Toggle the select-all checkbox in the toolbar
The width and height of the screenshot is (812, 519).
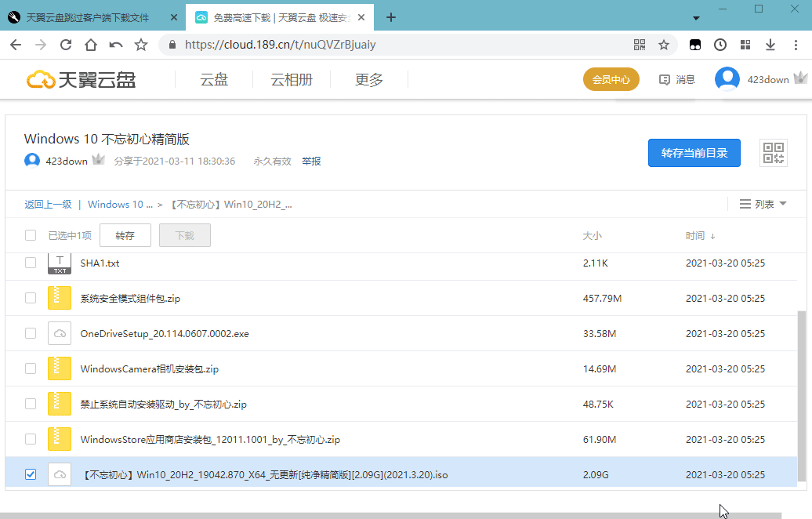coord(31,236)
